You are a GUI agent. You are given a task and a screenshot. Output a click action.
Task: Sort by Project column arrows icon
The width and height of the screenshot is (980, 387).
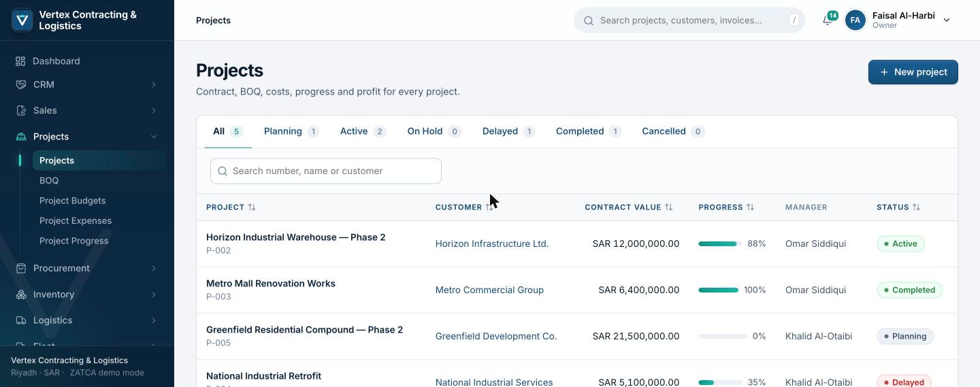point(252,207)
